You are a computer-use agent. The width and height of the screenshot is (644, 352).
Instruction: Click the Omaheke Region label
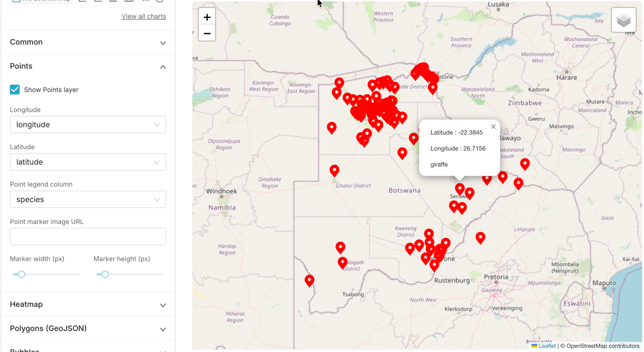(x=270, y=183)
